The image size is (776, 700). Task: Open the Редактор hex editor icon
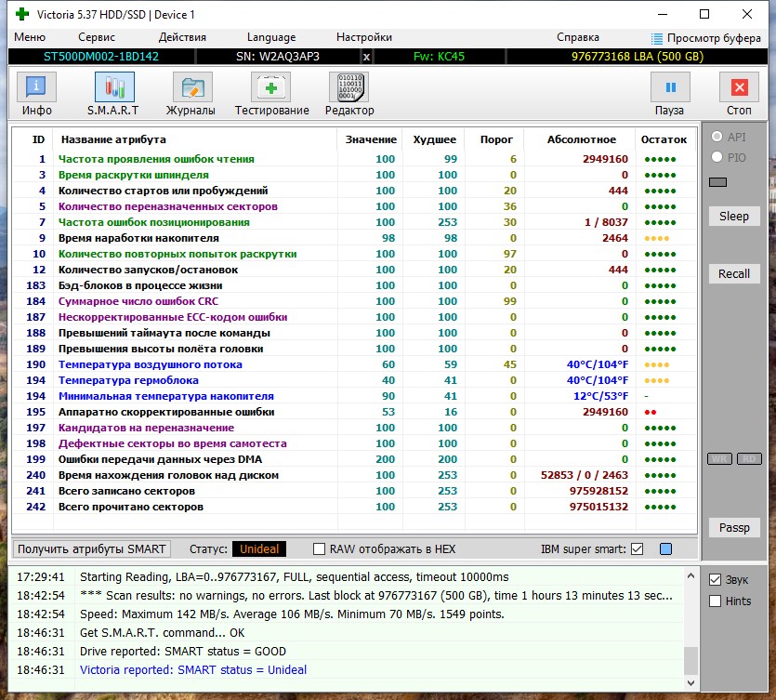click(x=349, y=87)
